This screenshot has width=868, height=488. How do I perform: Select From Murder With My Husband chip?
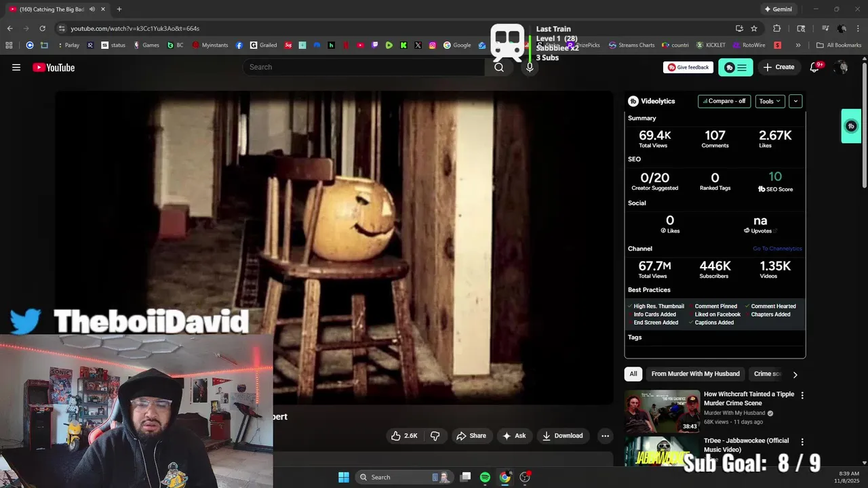695,374
